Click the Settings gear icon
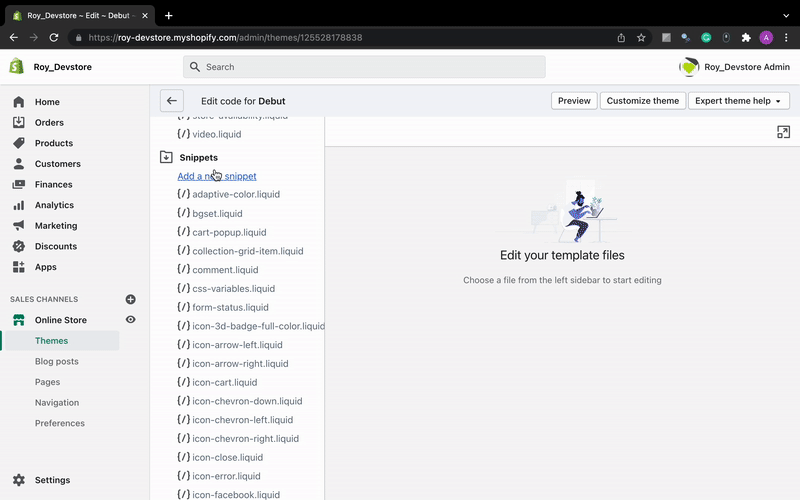 coord(19,480)
